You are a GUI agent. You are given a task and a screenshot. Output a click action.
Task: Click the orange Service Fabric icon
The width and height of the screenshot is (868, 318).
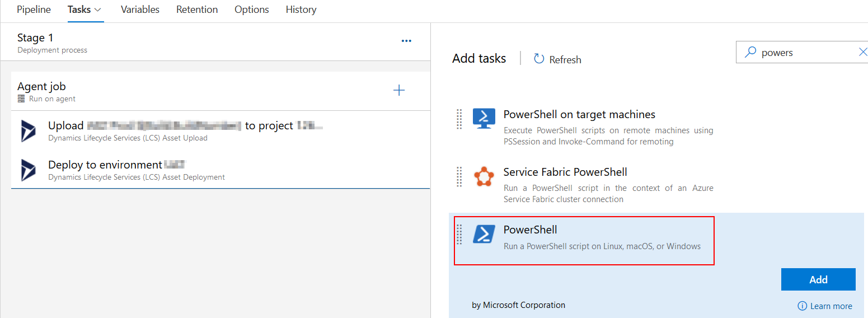[x=484, y=177]
